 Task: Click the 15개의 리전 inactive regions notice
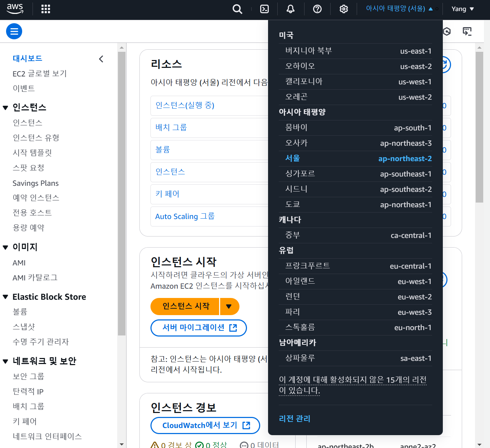[x=353, y=385]
